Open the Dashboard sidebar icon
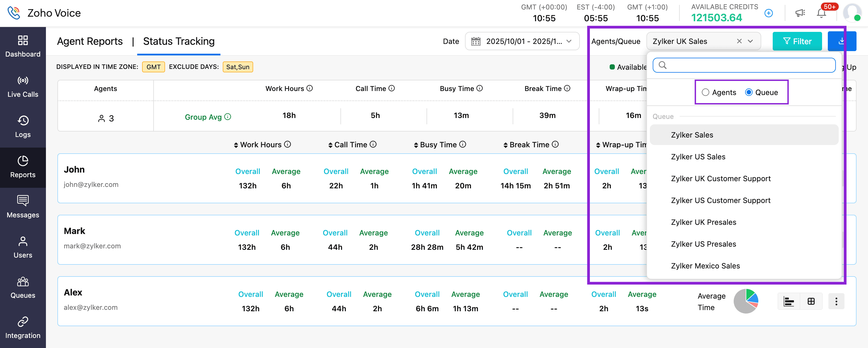 pyautogui.click(x=23, y=40)
